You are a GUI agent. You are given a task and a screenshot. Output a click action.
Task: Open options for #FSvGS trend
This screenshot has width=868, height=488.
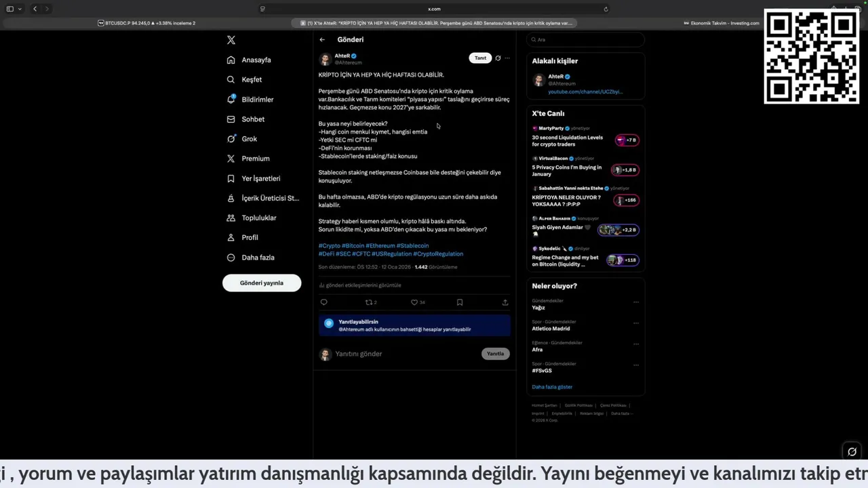tap(636, 365)
